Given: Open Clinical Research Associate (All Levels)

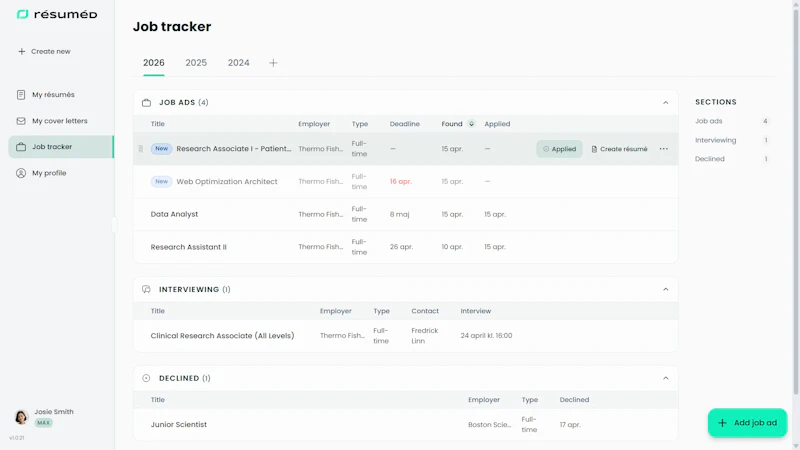Looking at the screenshot, I should click(x=222, y=336).
